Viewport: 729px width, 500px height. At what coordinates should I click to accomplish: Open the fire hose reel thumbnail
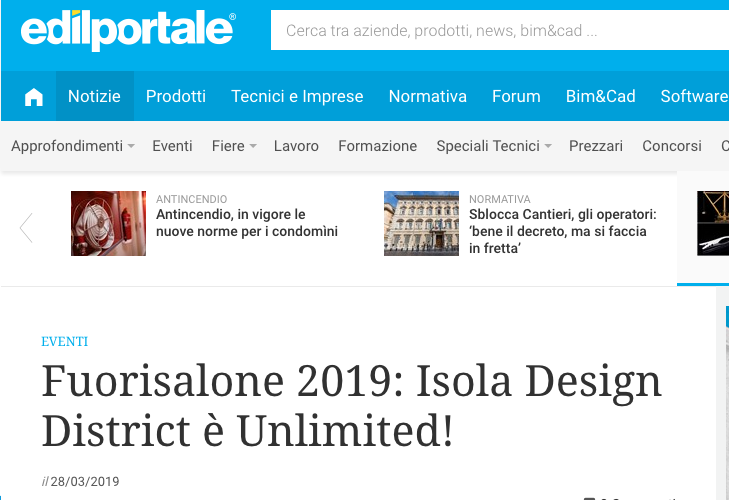point(108,223)
